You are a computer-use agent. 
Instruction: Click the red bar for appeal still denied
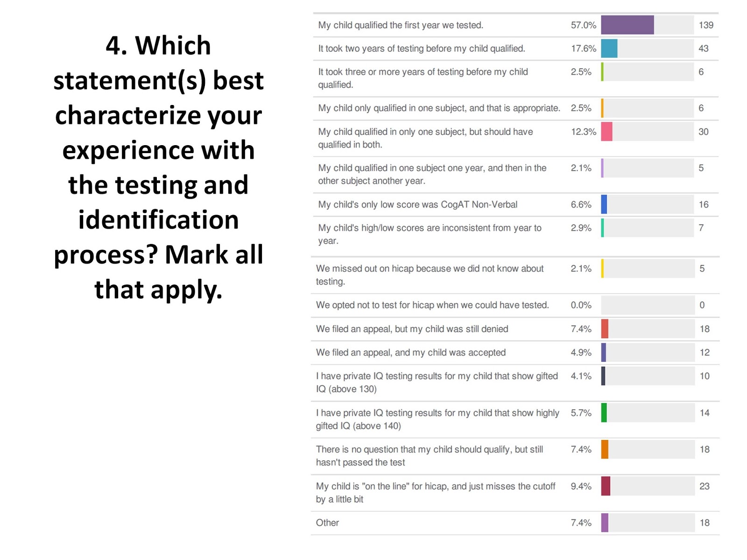tap(605, 329)
